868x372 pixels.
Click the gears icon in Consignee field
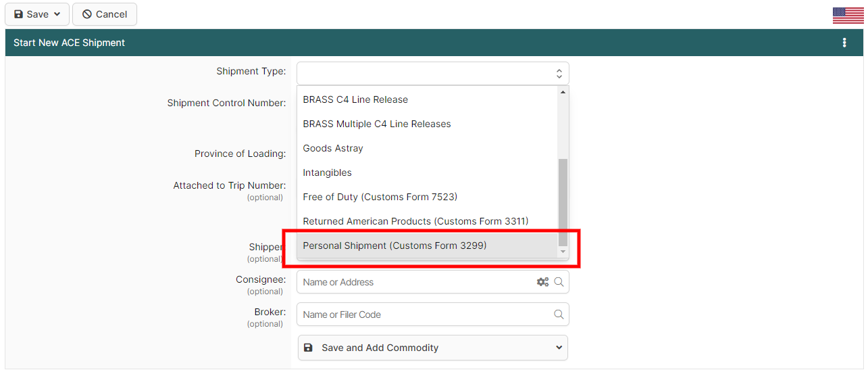(x=542, y=282)
